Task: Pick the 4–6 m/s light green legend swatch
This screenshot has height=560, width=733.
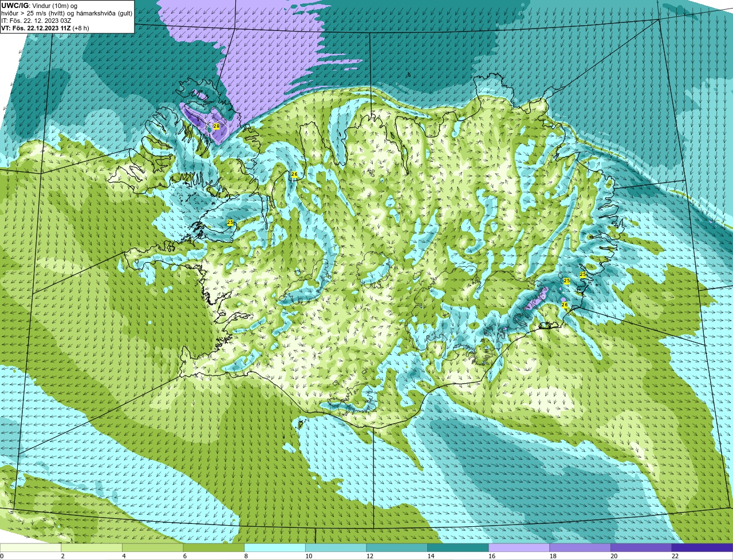Action: 153,547
